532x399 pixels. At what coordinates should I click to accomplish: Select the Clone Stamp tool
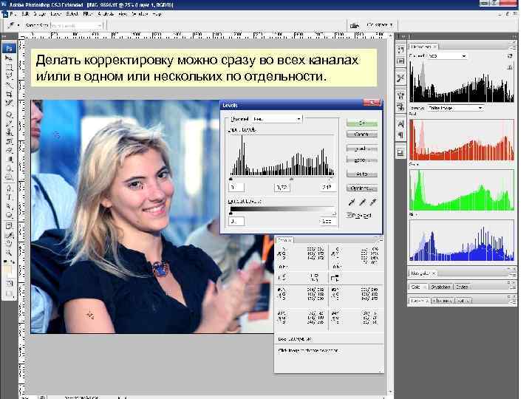(9, 132)
